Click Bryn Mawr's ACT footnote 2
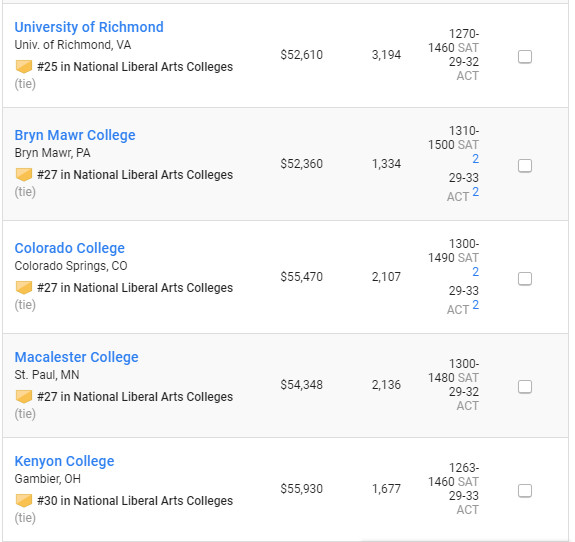This screenshot has height=542, width=575. click(475, 192)
